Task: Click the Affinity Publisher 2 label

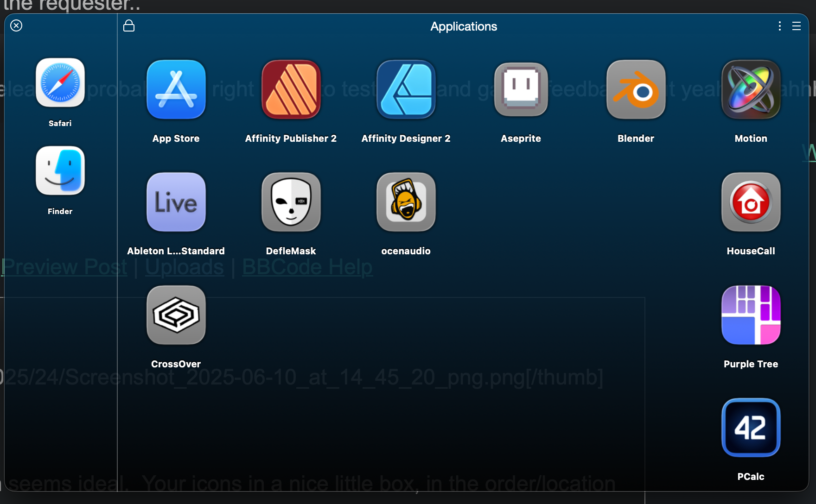Action: tap(291, 139)
